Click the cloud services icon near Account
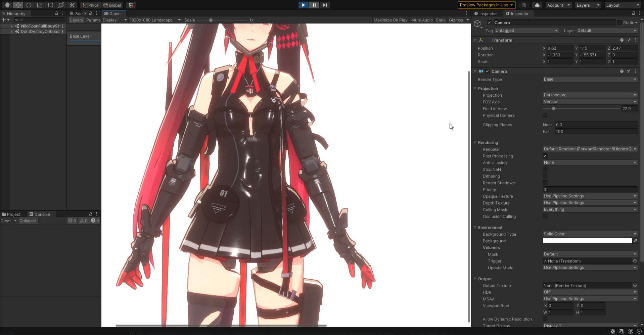The width and height of the screenshot is (644, 335). pos(537,5)
